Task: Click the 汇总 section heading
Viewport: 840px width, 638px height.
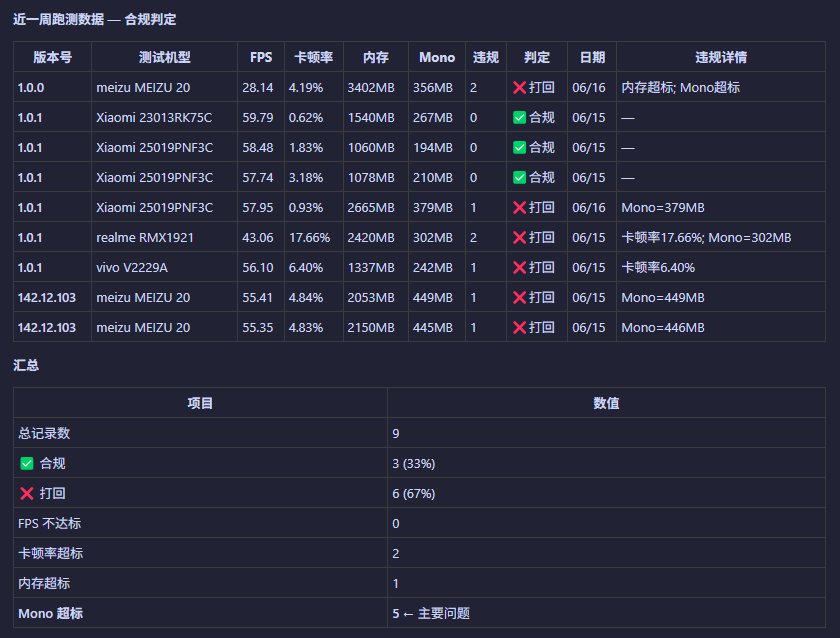Action: click(x=26, y=365)
